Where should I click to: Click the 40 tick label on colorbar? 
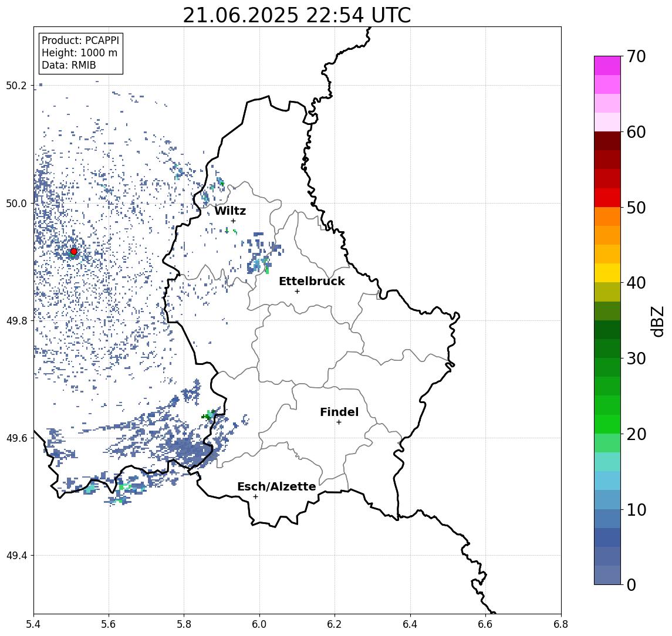coord(636,283)
